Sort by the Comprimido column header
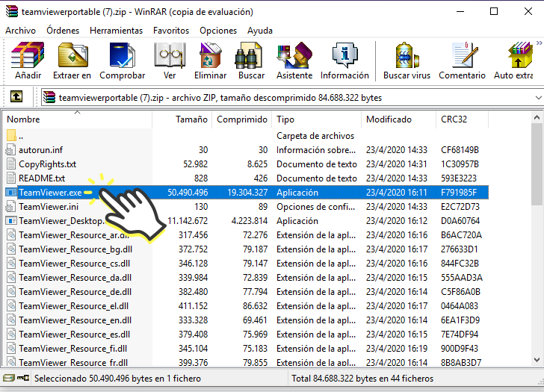Screen dimensions: 544x392 (242, 119)
